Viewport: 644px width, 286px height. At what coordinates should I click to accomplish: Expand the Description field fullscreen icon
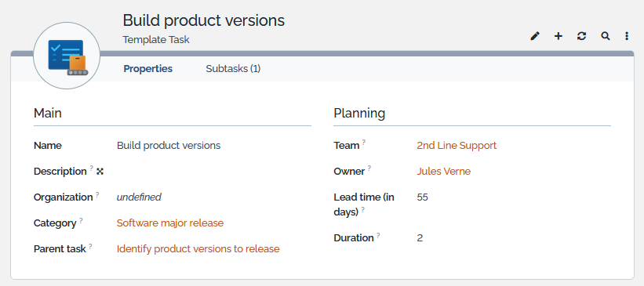click(x=100, y=172)
